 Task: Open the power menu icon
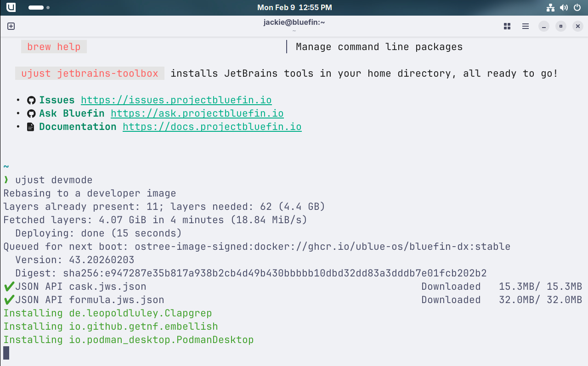577,7
